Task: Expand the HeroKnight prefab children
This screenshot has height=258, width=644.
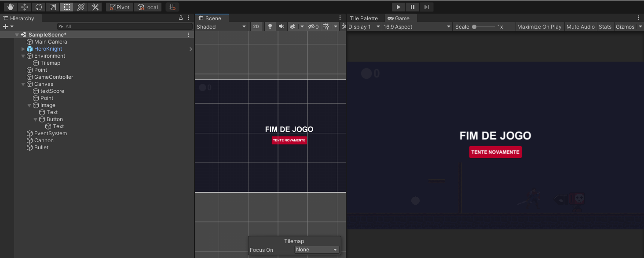Action: pos(23,49)
